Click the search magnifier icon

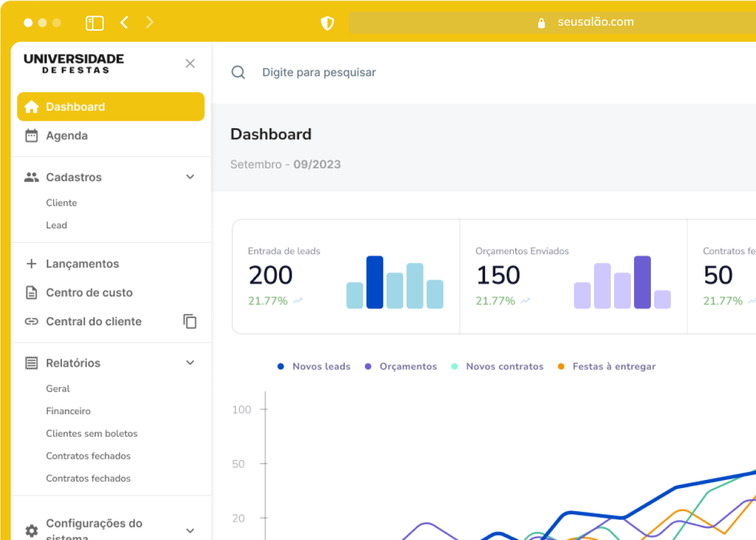(238, 73)
